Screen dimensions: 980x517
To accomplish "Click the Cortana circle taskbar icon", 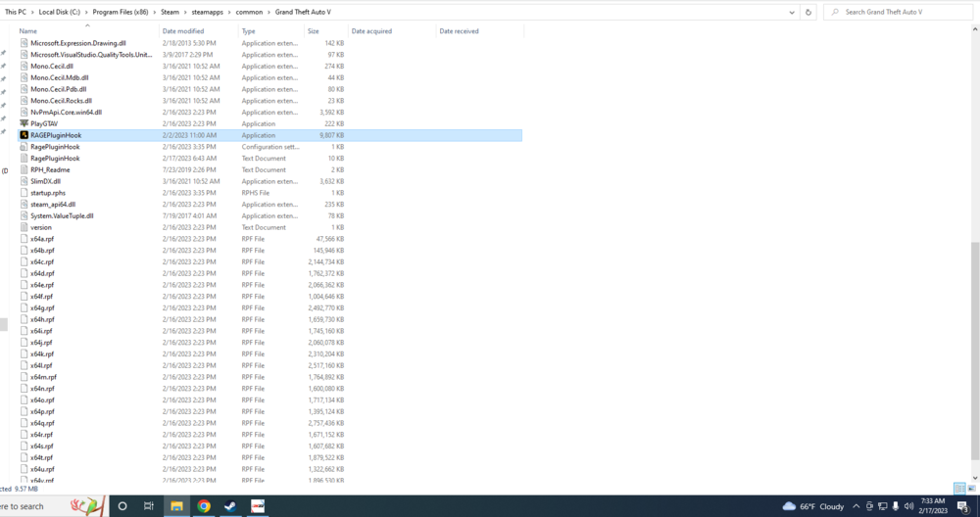I will [x=122, y=506].
